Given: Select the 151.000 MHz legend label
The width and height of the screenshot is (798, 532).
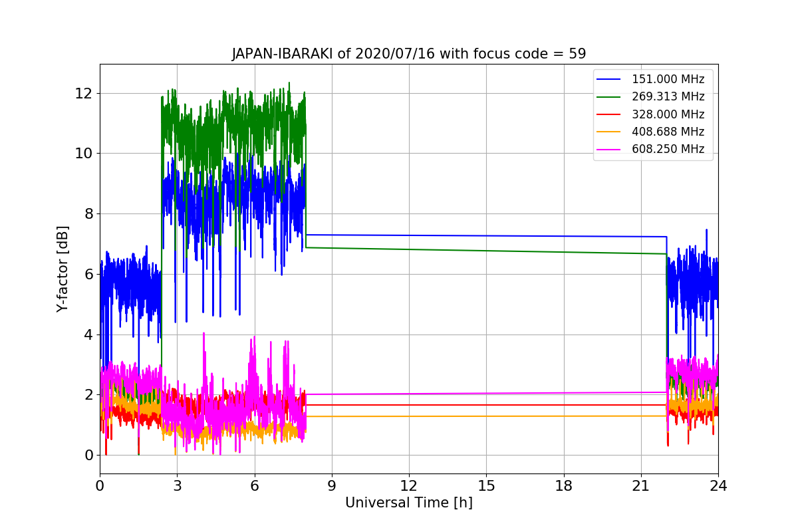Looking at the screenshot, I should 668,79.
